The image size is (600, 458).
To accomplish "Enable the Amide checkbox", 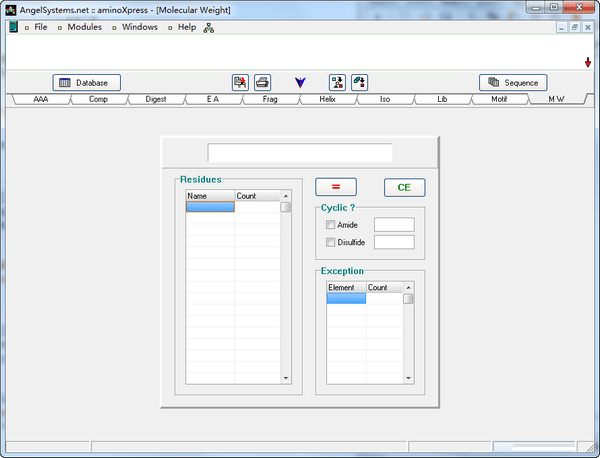I will pos(331,225).
